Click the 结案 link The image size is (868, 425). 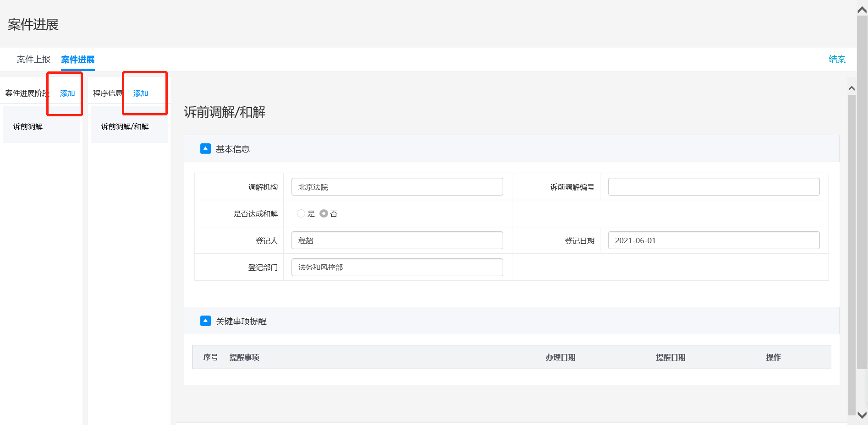[x=837, y=59]
